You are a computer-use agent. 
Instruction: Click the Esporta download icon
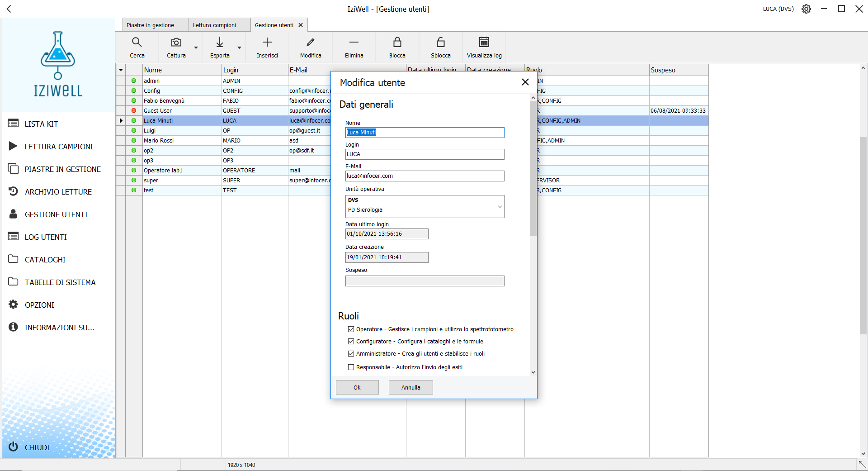(220, 43)
